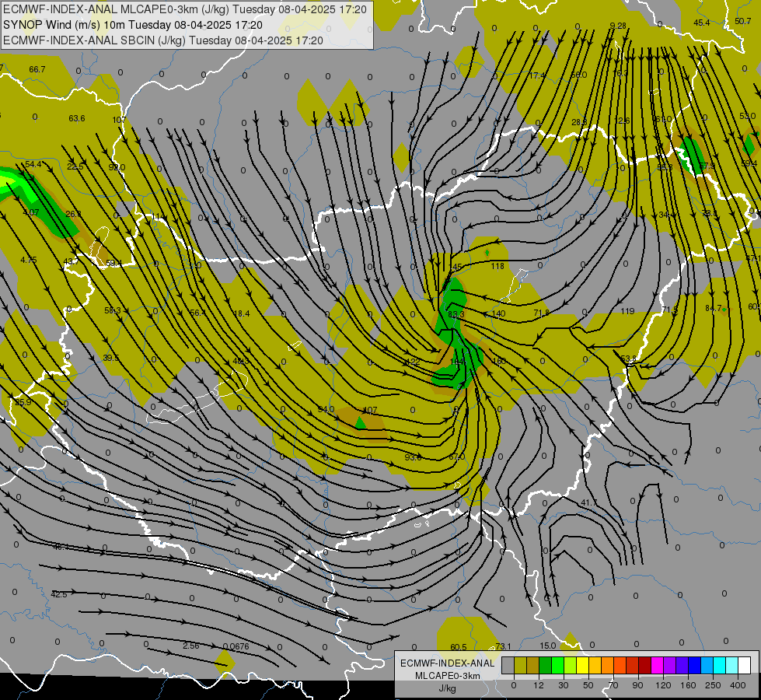
Task: Select the white swatch at the legend end
Action: (x=745, y=666)
